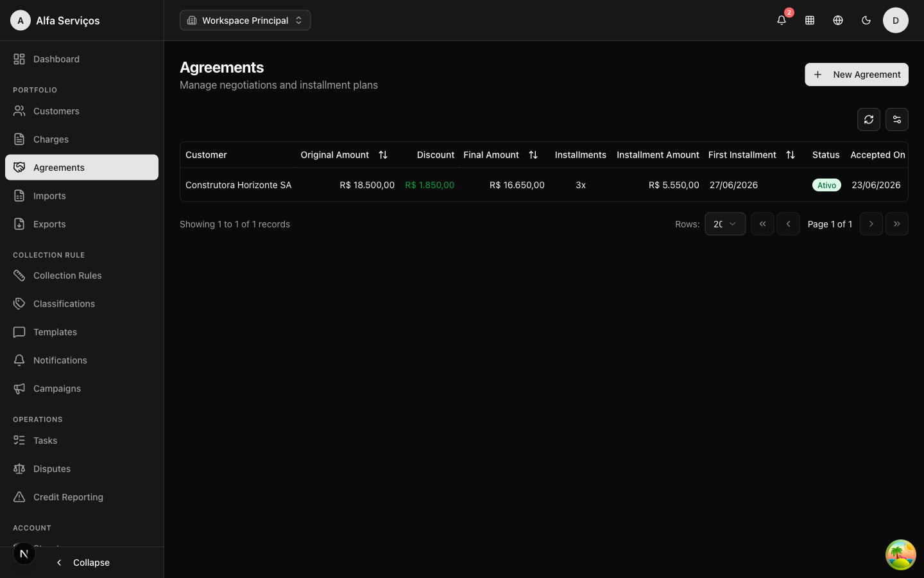Image resolution: width=924 pixels, height=578 pixels.
Task: Click the R$ 1.850,00 discount value
Action: click(430, 185)
